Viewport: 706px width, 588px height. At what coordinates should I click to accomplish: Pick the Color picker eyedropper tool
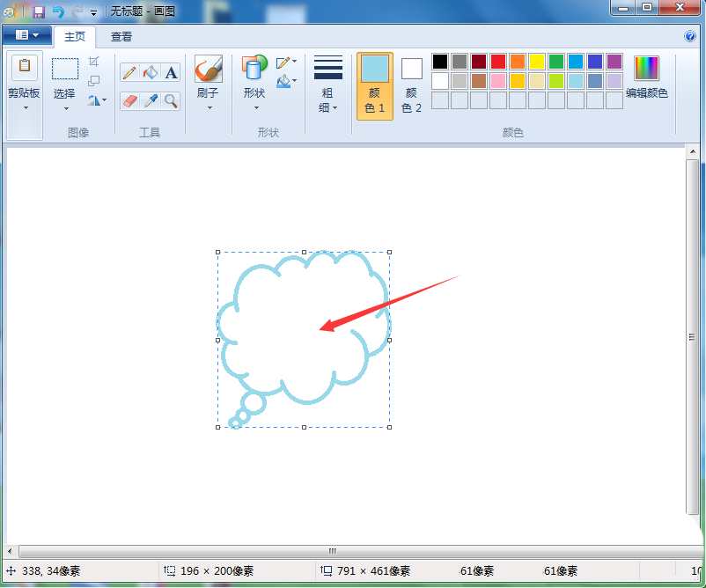151,101
